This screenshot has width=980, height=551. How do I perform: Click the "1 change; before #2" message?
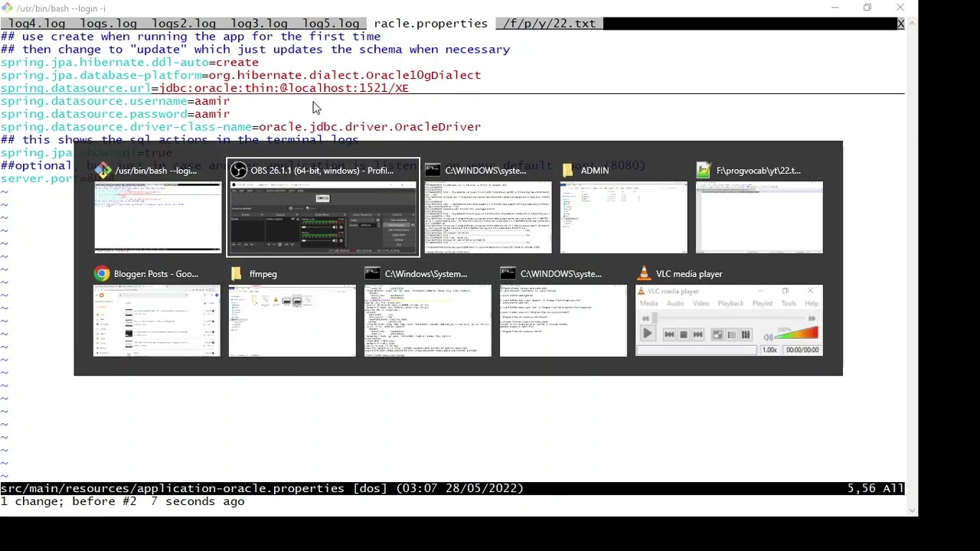click(122, 502)
